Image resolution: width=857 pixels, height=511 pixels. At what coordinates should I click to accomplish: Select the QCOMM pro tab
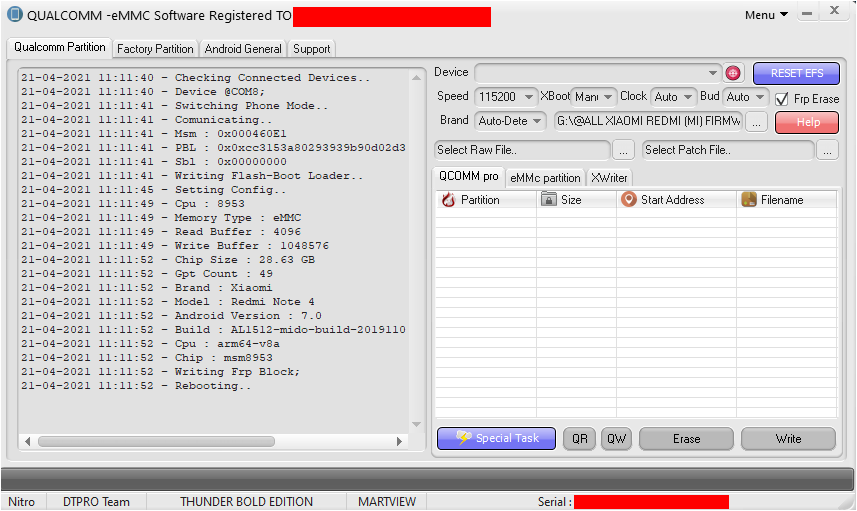point(469,177)
